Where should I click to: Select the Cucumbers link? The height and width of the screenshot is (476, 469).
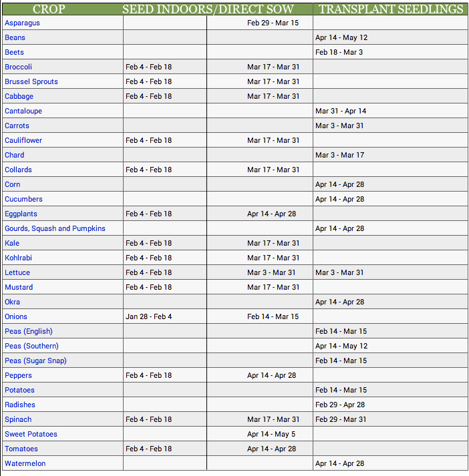[x=23, y=199]
